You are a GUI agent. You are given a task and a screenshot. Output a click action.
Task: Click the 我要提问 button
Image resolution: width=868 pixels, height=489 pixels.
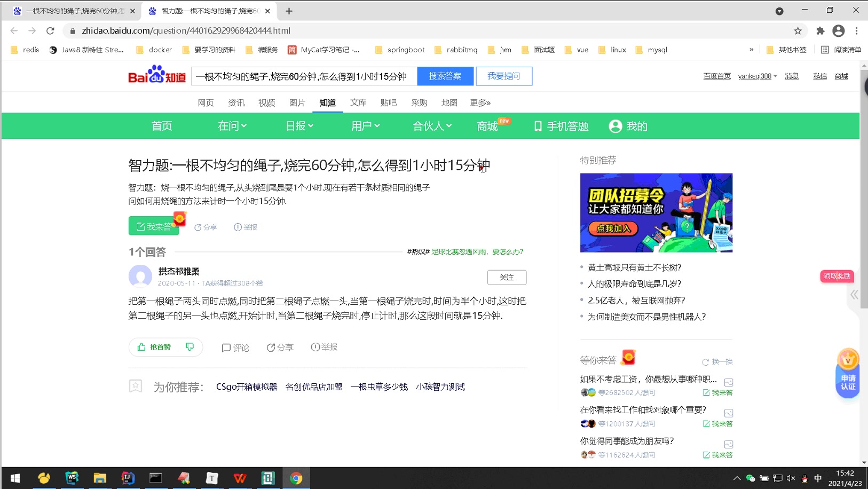[x=503, y=76]
